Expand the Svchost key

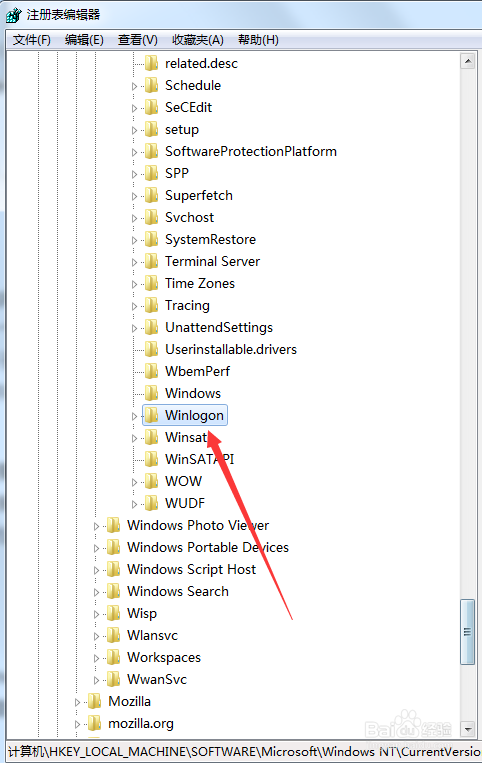coord(134,218)
